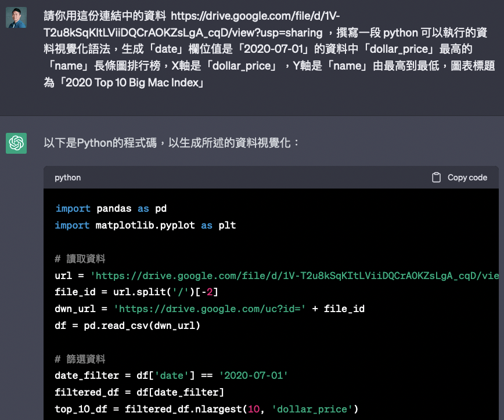Click the comment '# 篩選資料'

pyautogui.click(x=80, y=359)
